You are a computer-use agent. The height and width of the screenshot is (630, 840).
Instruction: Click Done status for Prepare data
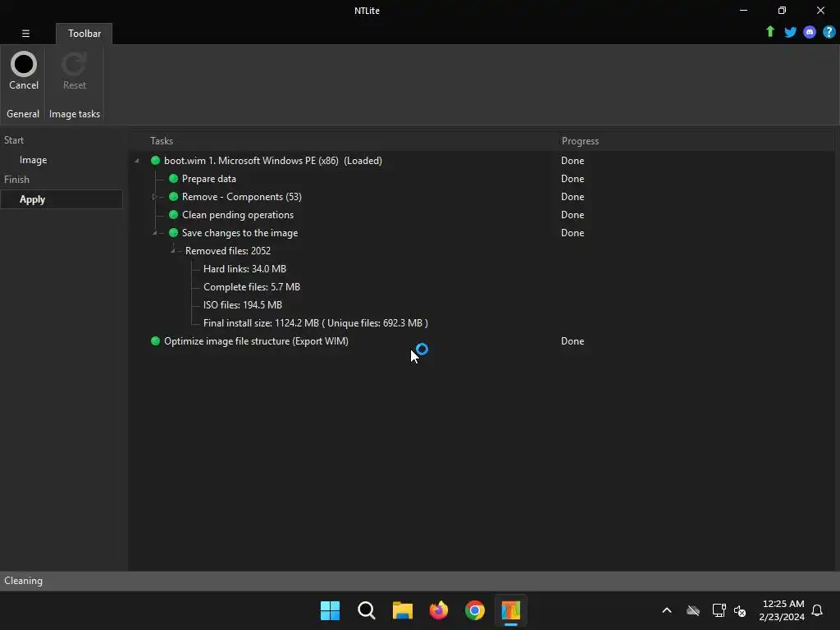(572, 178)
